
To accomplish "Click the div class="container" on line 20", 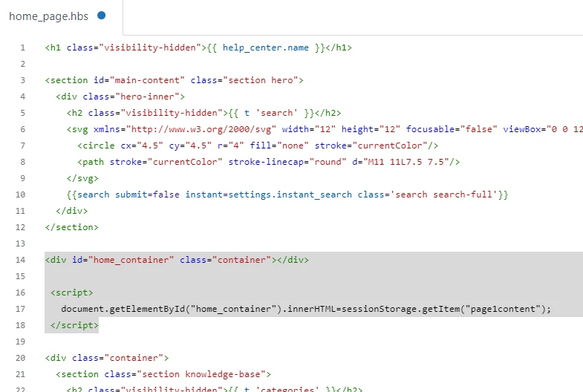I will point(107,358).
